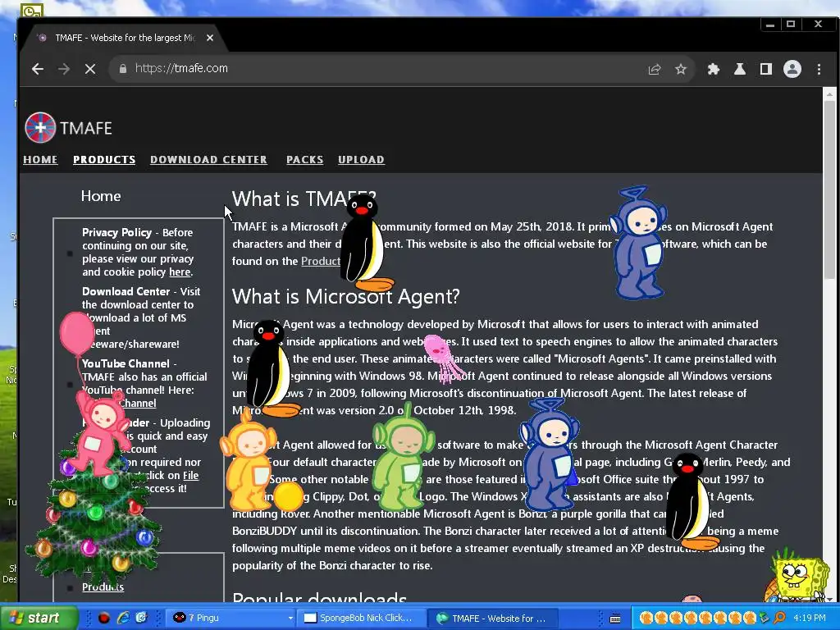This screenshot has width=840, height=630.
Task: Click the scrollbar up arrow
Action: click(829, 94)
